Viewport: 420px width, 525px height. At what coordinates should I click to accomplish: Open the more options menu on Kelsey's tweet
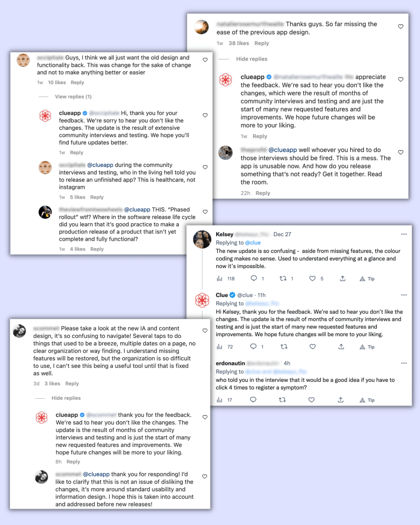[x=404, y=235]
